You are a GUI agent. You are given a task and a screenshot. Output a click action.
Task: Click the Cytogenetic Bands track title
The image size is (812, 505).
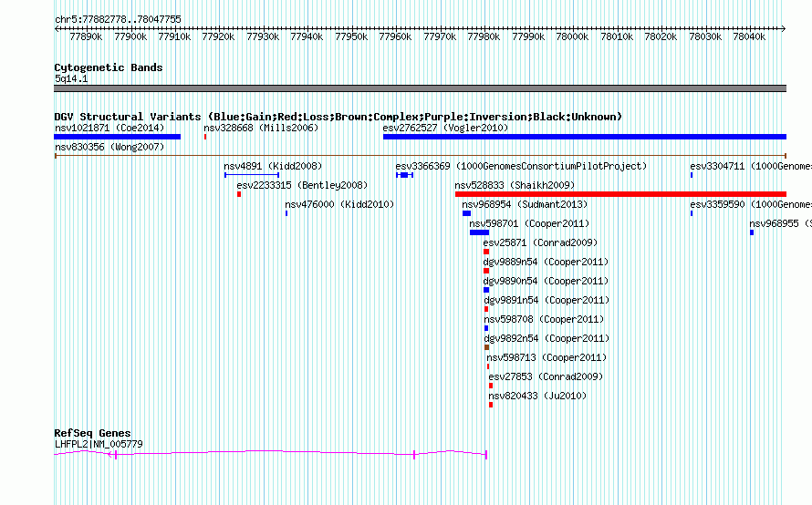[x=109, y=67]
